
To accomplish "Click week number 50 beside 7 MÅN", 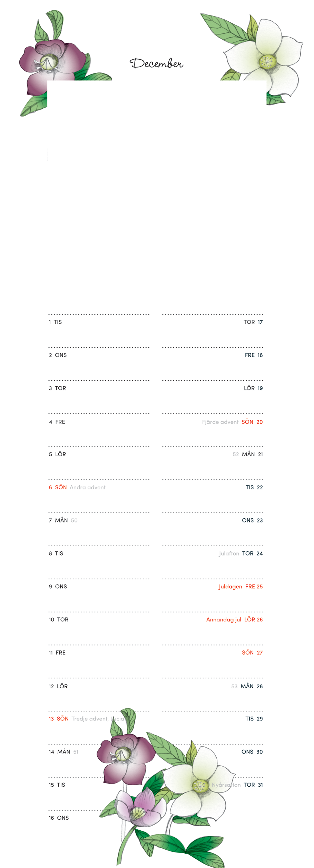I will tap(74, 520).
